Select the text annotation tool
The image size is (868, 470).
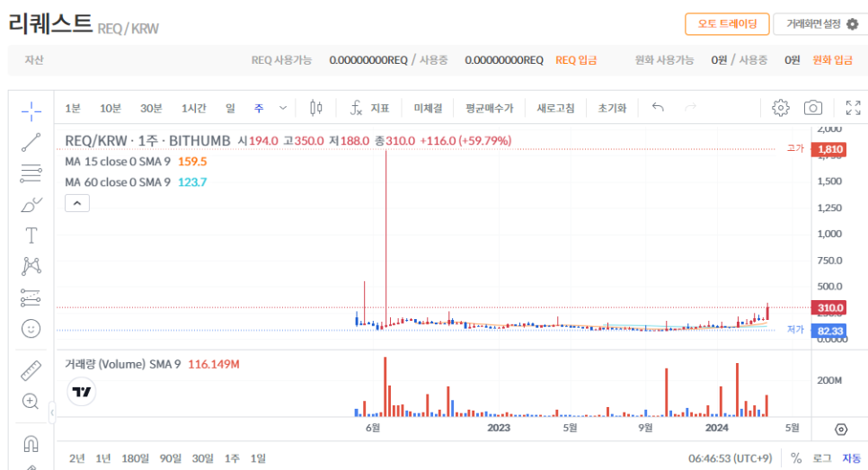31,235
